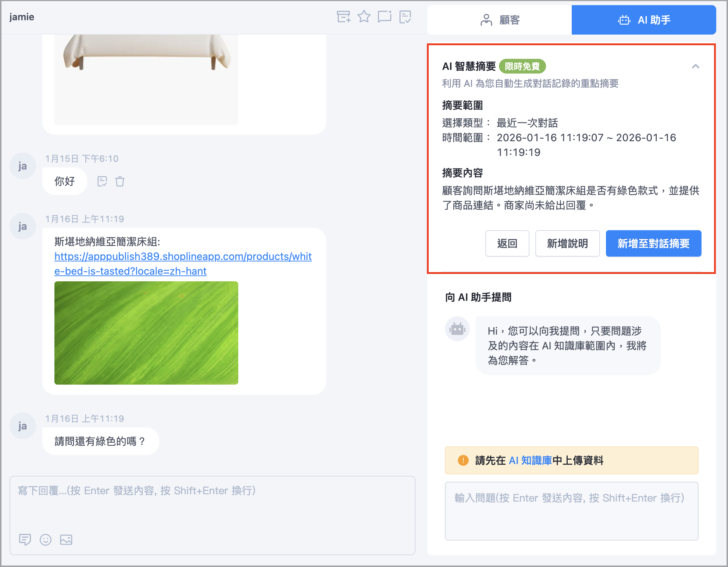Click the jamie conversation name

[x=22, y=17]
